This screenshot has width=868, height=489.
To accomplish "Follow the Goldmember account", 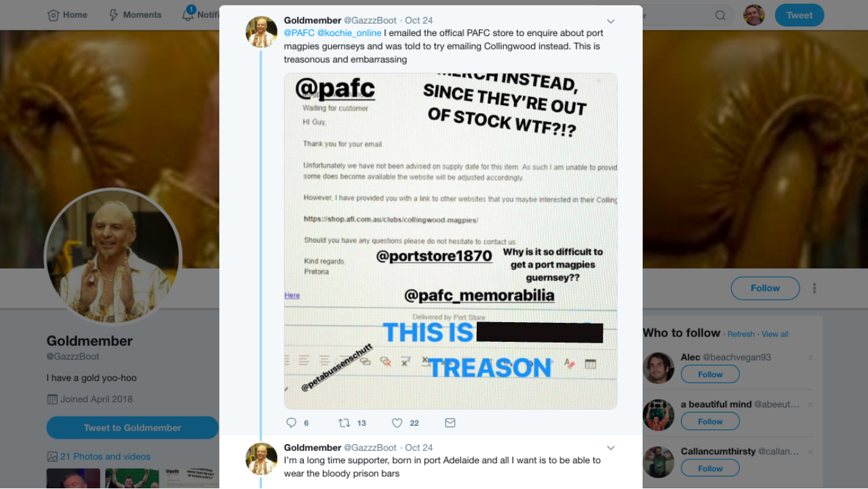I will coord(765,288).
